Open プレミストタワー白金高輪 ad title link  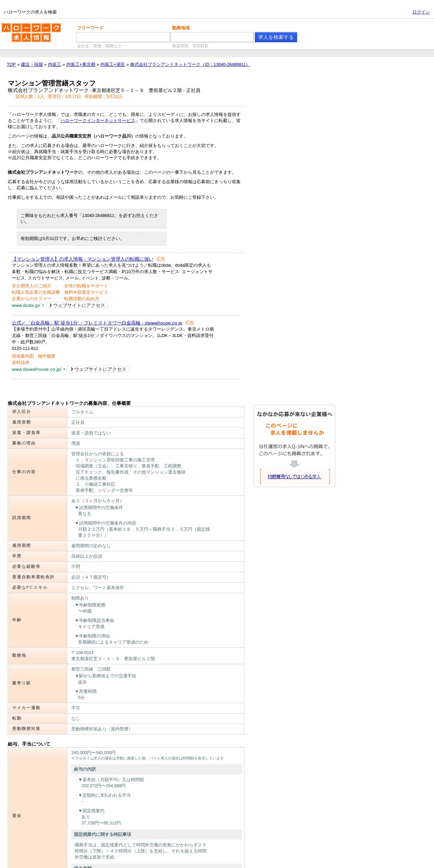tap(97, 323)
